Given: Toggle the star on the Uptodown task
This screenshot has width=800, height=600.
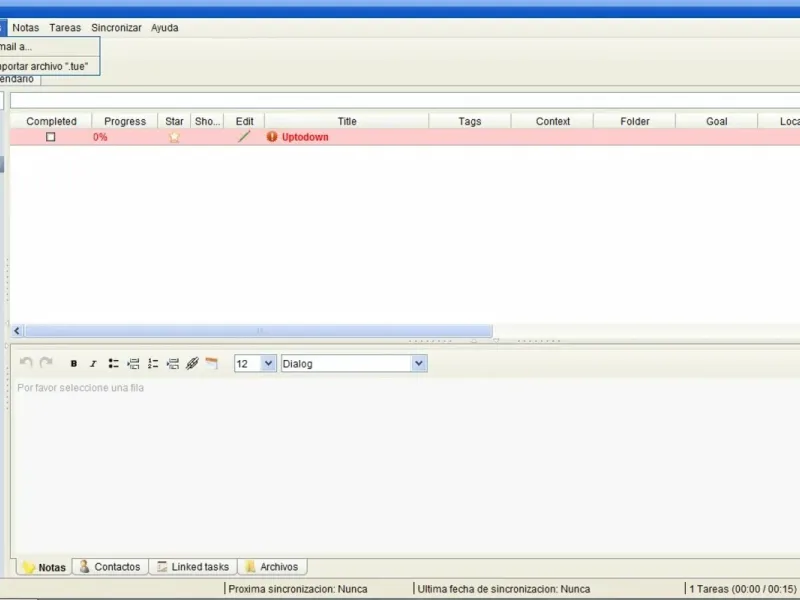Looking at the screenshot, I should (174, 137).
